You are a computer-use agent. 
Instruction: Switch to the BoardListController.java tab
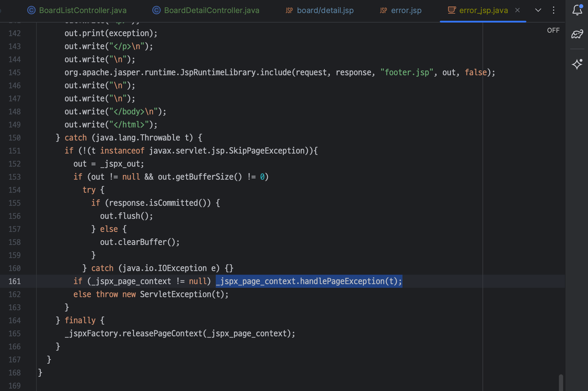(83, 10)
